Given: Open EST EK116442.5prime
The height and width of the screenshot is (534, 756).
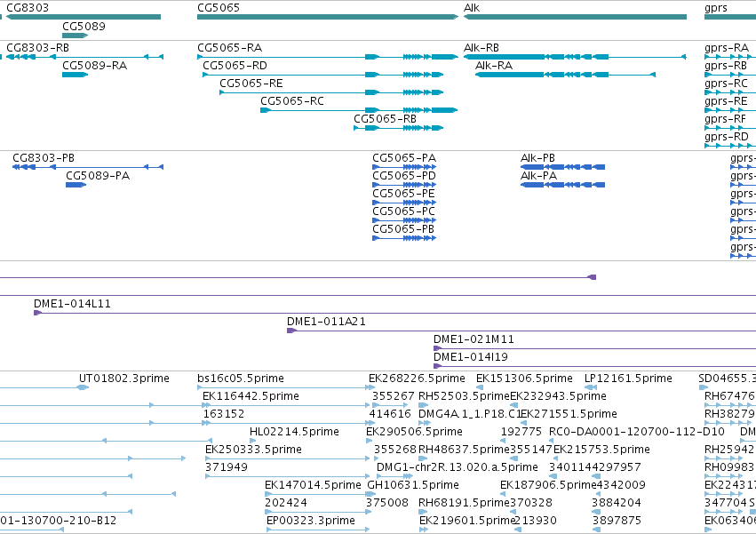Looking at the screenshot, I should click(x=251, y=396).
